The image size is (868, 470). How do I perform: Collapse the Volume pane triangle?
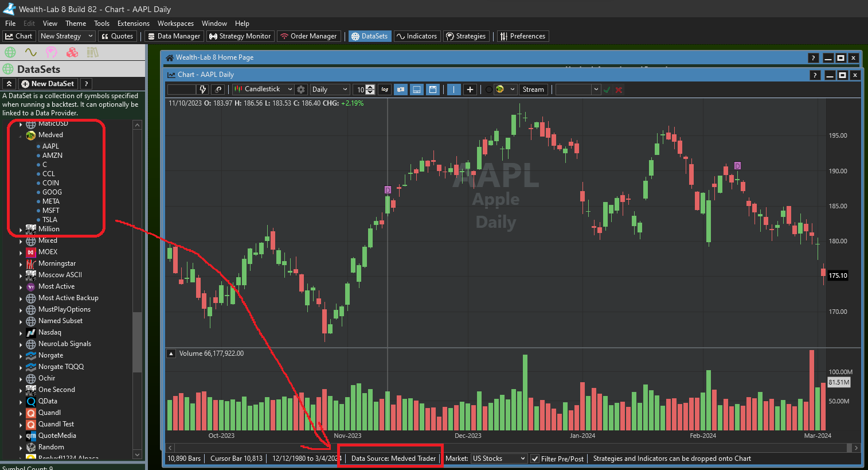(171, 354)
